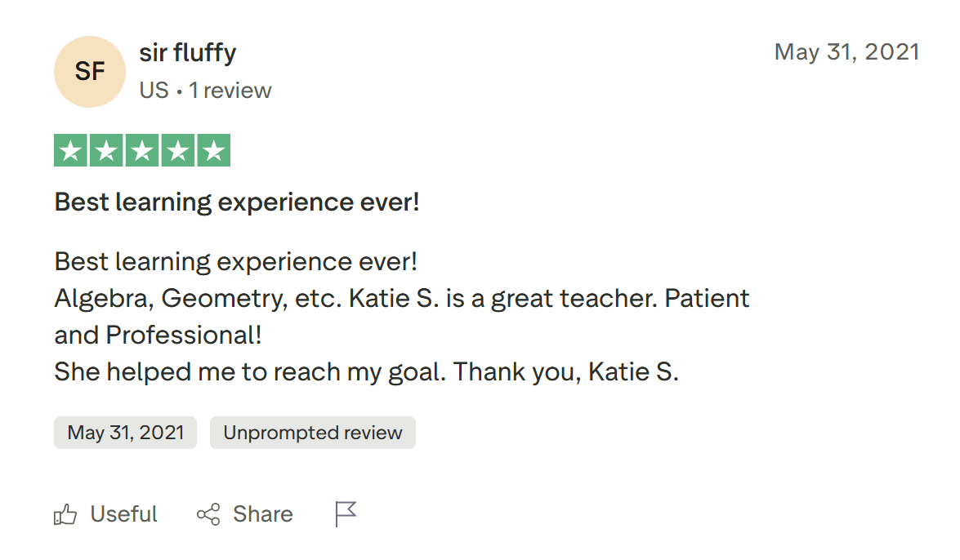Click the second star of the review rating
The width and height of the screenshot is (960, 560).
[x=106, y=149]
